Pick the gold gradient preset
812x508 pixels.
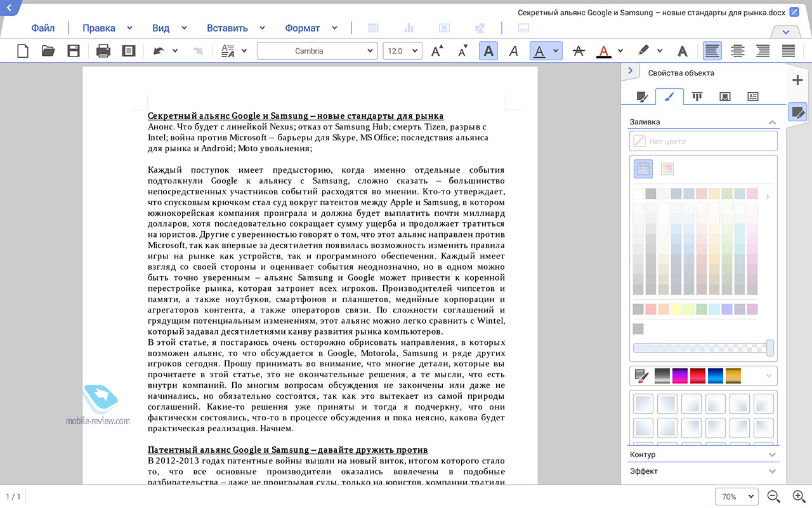733,376
